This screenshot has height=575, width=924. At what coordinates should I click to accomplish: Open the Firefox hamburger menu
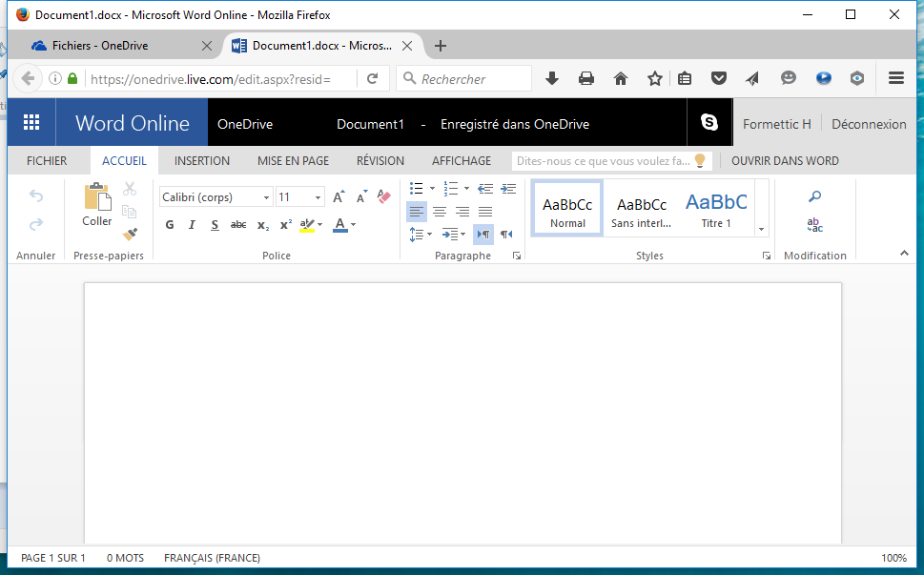click(x=896, y=78)
